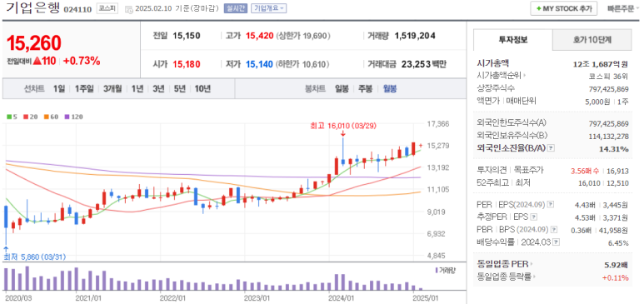This screenshot has height=304, width=644.
Task: Select the 3년 line chart period
Action: 158,89
